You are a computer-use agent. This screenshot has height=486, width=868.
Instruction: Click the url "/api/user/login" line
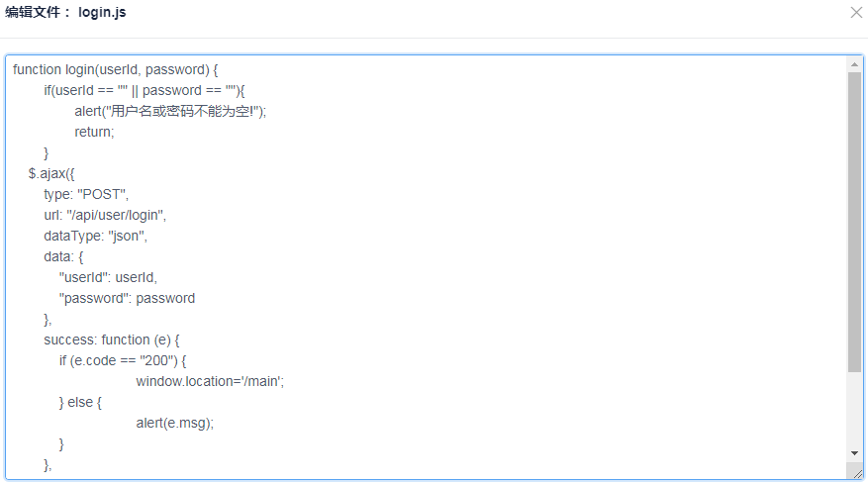coord(105,216)
